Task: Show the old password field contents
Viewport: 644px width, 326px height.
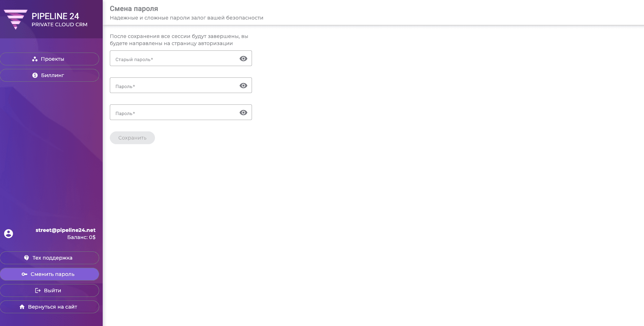Action: [x=243, y=59]
